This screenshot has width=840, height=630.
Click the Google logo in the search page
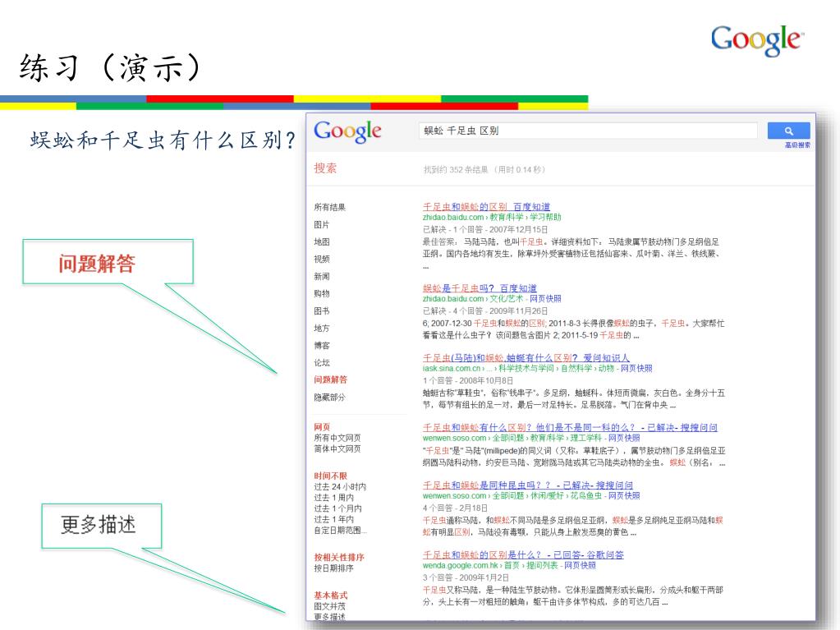pyautogui.click(x=347, y=131)
